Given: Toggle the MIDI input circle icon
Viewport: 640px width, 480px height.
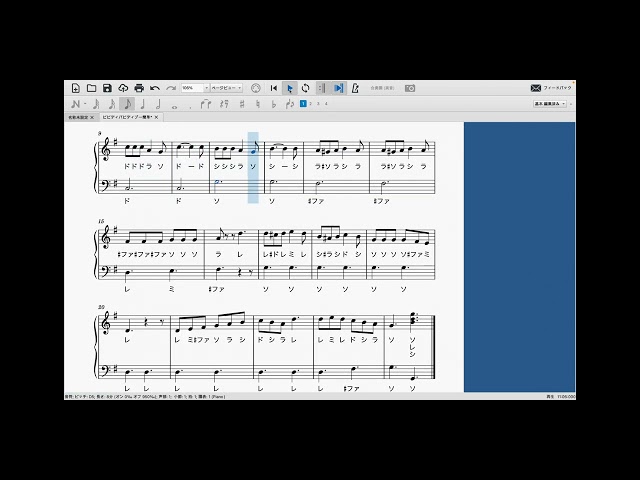Looking at the screenshot, I should coord(256,88).
